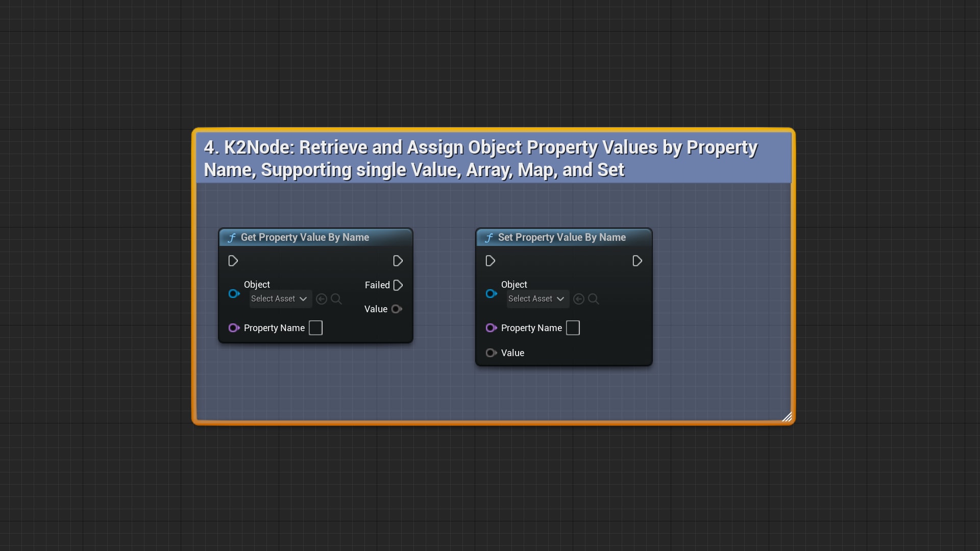980x551 pixels.
Task: Click the comment box resize handle
Action: click(x=788, y=417)
